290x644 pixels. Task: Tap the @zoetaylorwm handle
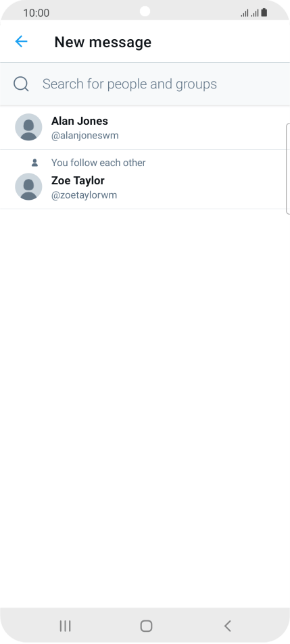84,195
